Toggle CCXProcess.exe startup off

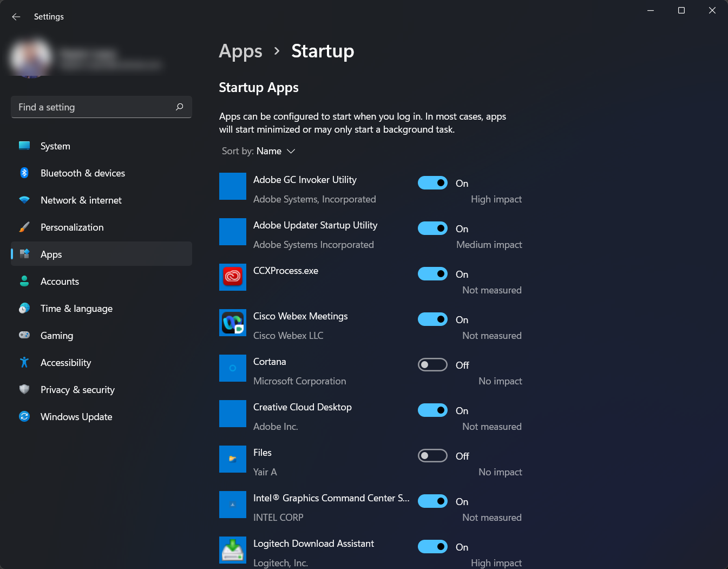coord(432,274)
